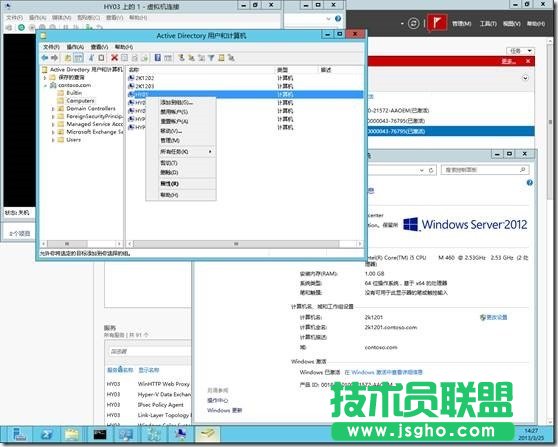Open the blue Help book icon in ADUC toolbar
Image resolution: width=558 pixels, height=447 pixels.
[x=158, y=58]
